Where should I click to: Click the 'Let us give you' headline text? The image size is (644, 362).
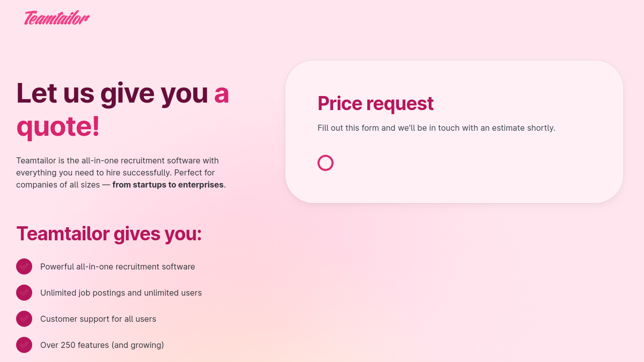(x=112, y=93)
